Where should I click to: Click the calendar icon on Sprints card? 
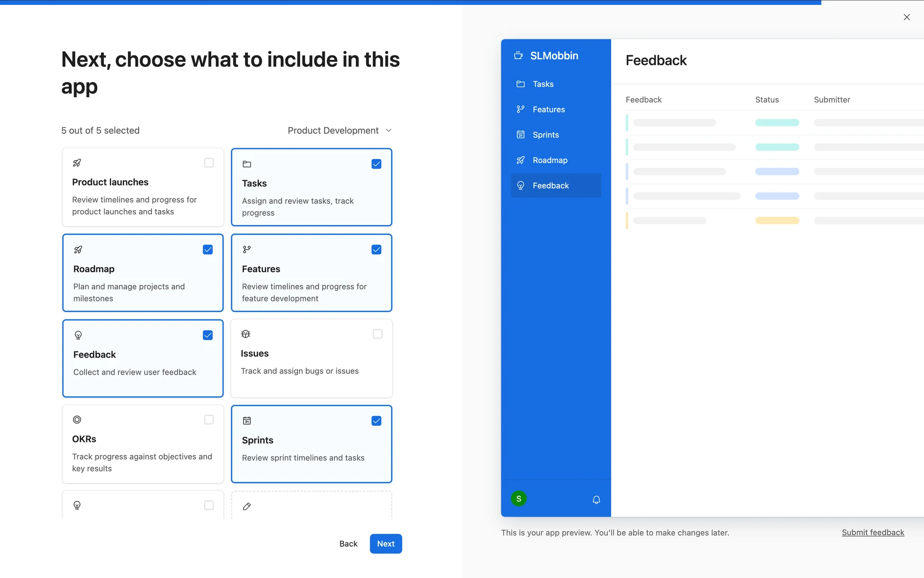(x=247, y=420)
